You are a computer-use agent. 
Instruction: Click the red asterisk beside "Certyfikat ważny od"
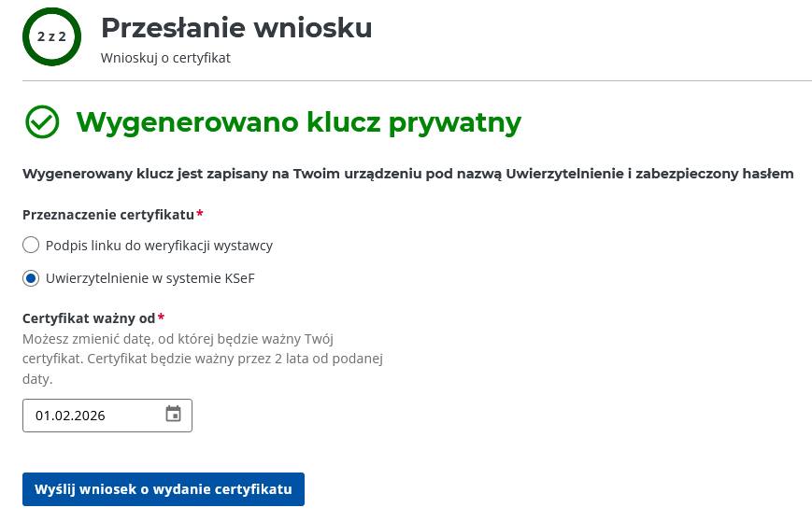coord(161,317)
